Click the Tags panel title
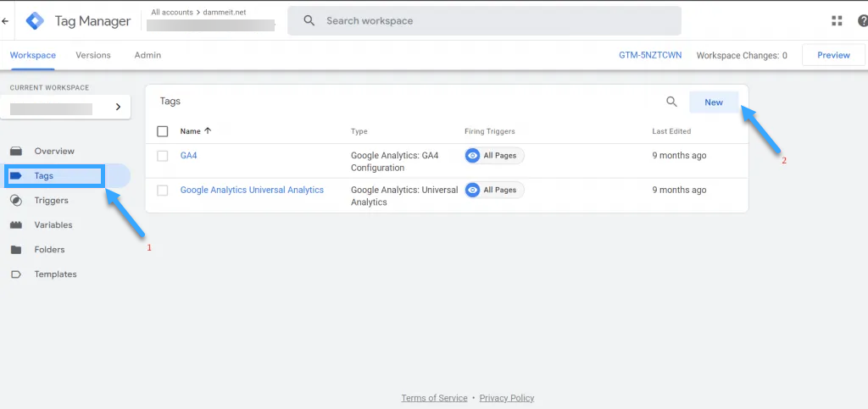The height and width of the screenshot is (409, 868). click(170, 102)
